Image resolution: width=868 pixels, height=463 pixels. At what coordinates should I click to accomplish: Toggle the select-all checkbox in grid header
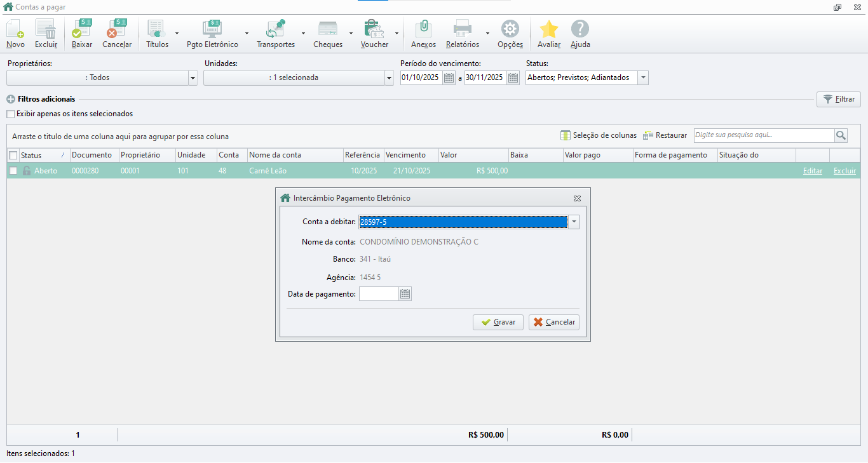click(x=13, y=156)
